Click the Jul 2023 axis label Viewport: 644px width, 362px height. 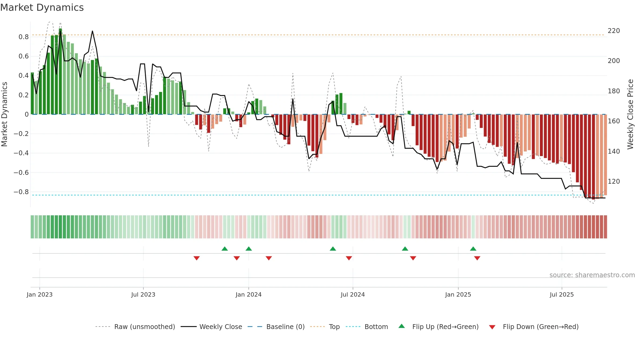[x=143, y=294]
